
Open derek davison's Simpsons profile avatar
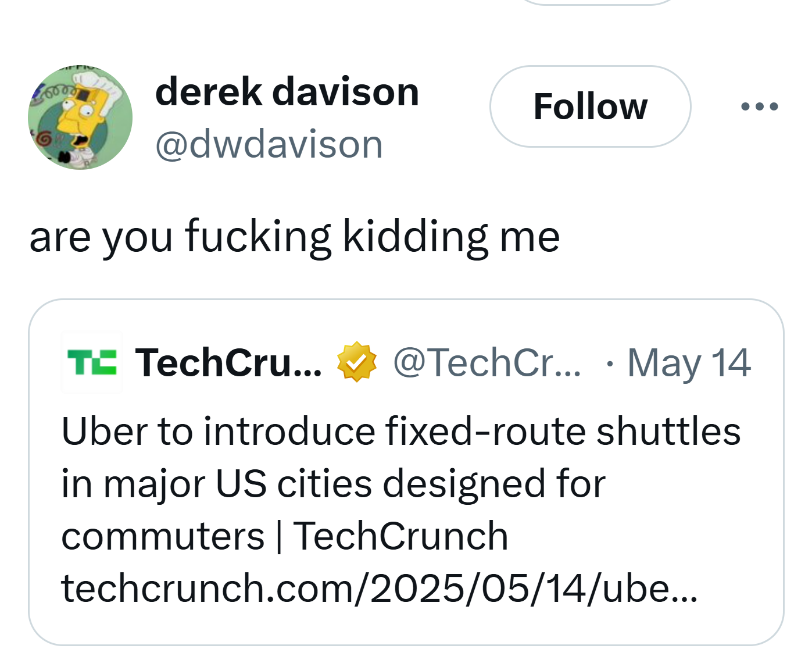click(x=80, y=117)
